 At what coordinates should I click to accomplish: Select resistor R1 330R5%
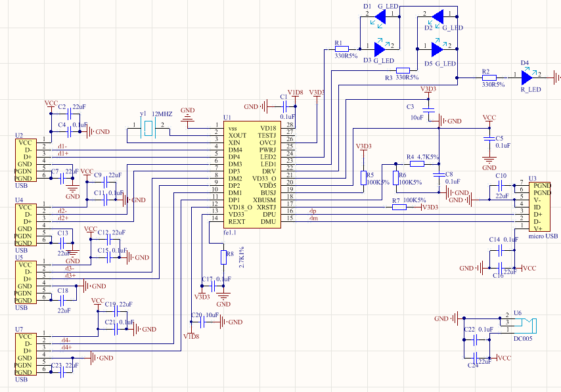[x=342, y=49]
